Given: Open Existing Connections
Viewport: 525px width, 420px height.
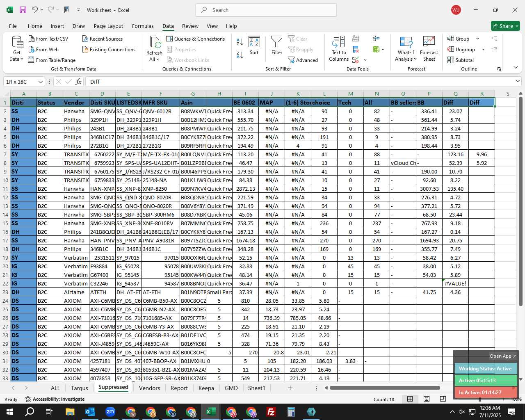Looking at the screenshot, I should [109, 49].
